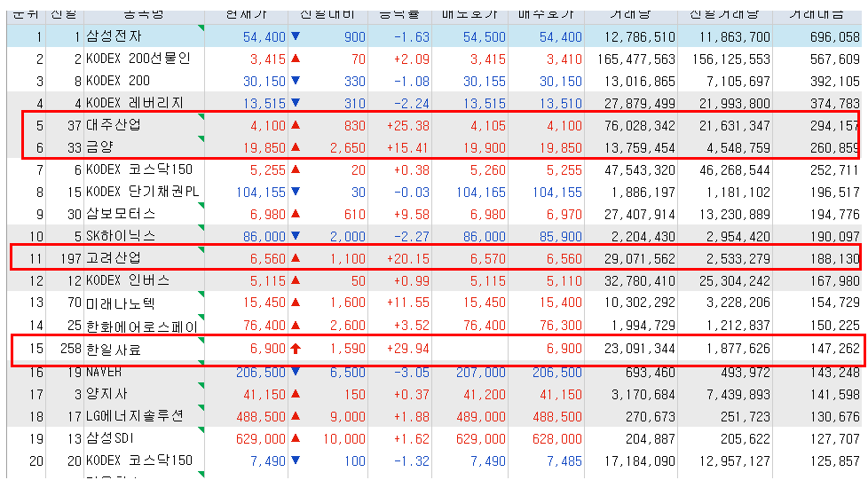The width and height of the screenshot is (868, 480).
Task: Click the 76,300 bid price cell
Action: point(561,325)
